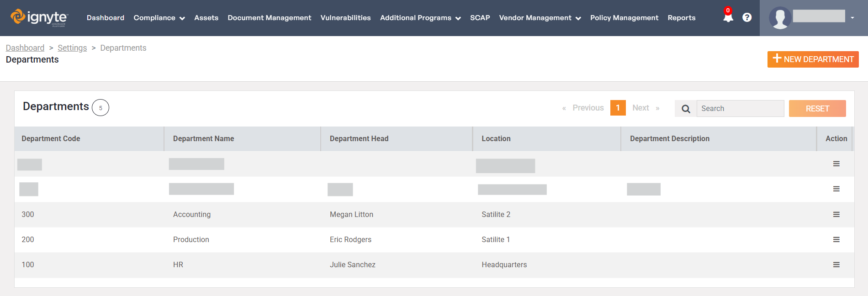This screenshot has height=296, width=868.
Task: Open action menu for HR row
Action: point(836,264)
